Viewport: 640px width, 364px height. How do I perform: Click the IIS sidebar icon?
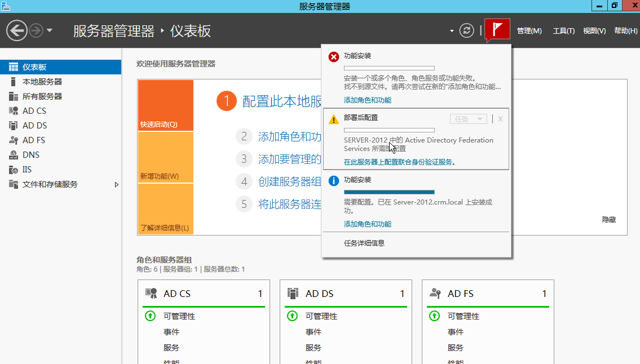coord(14,170)
